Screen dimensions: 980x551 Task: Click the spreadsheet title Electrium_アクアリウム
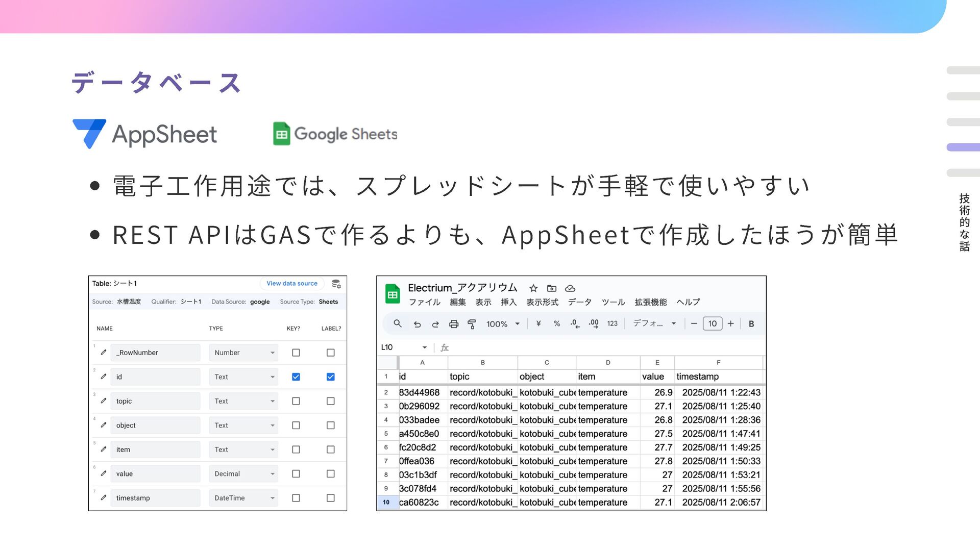[x=462, y=288]
